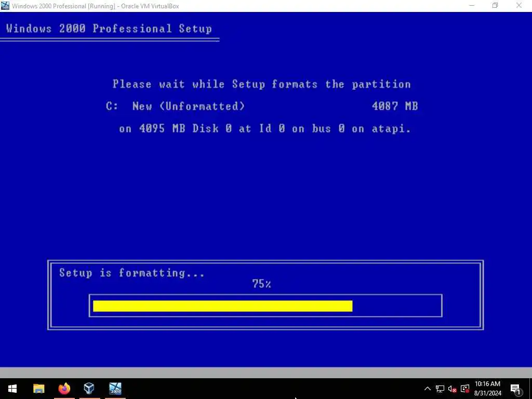The height and width of the screenshot is (399, 532).
Task: Click the 'C: New (Unformatted)' partition text
Action: (175, 106)
